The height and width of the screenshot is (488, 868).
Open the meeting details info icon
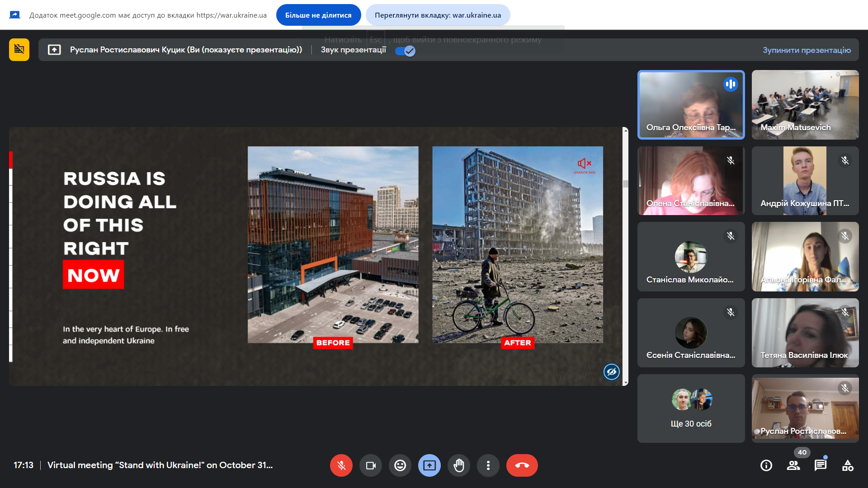click(766, 465)
